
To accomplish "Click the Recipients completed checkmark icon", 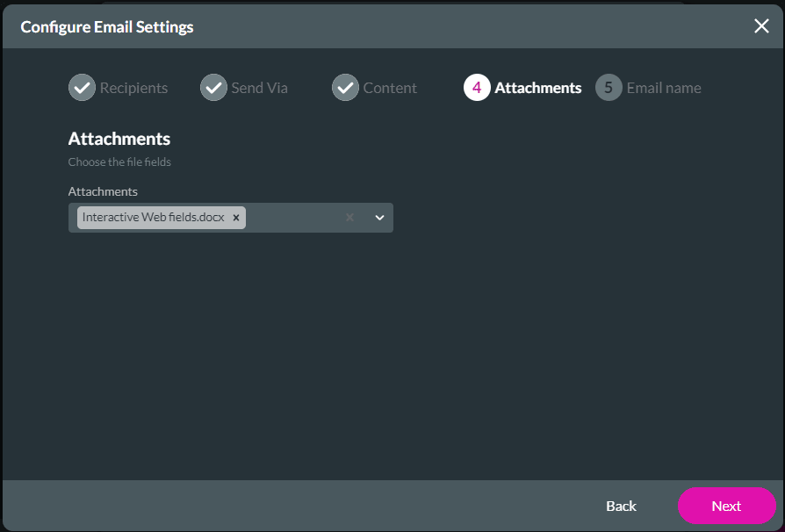I will pos(81,87).
